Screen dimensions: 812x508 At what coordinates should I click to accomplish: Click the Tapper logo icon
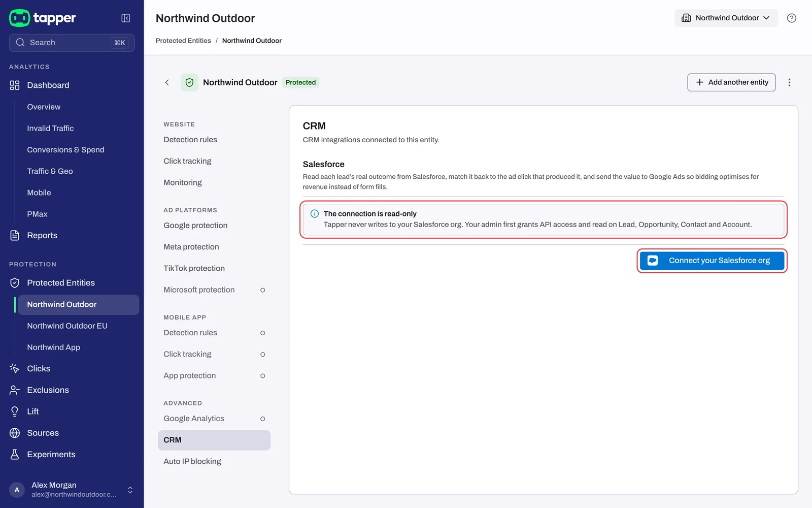click(x=20, y=18)
